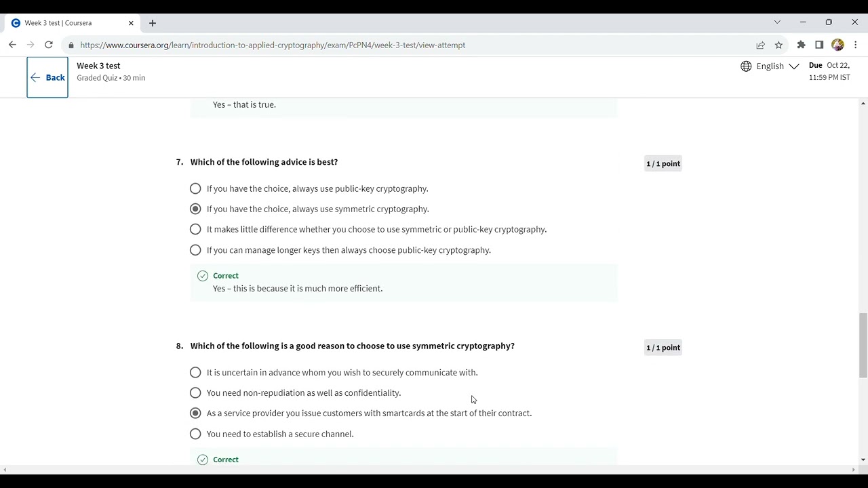Click the vertical scrollbar thumb
The image size is (868, 488).
pyautogui.click(x=863, y=345)
